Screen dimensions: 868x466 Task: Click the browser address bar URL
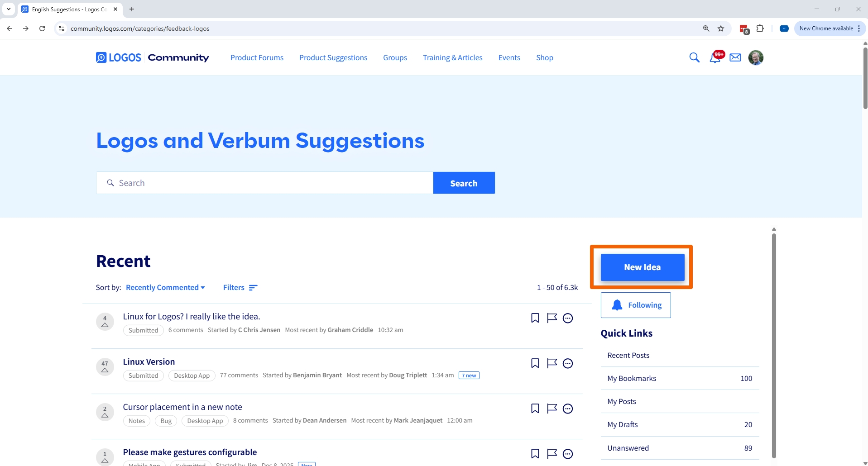140,29
